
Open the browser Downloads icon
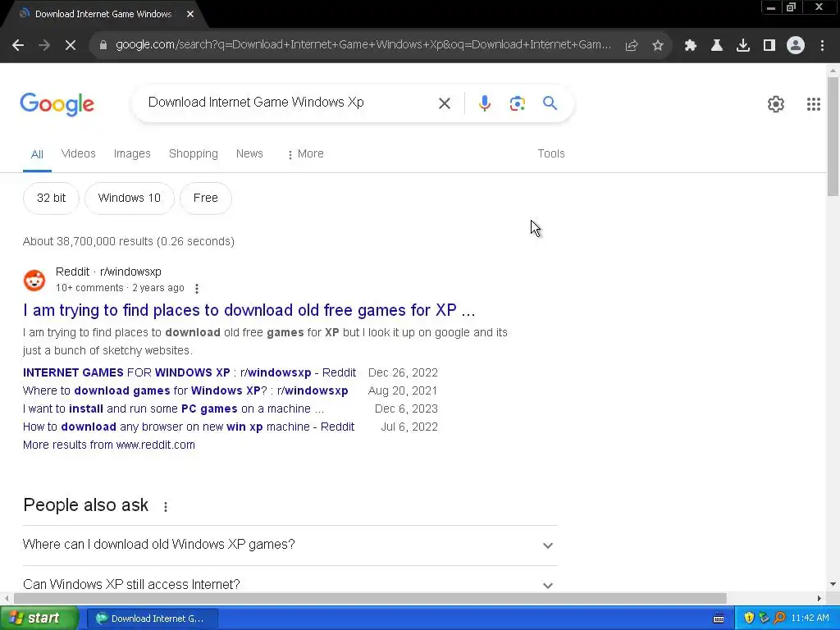743,46
